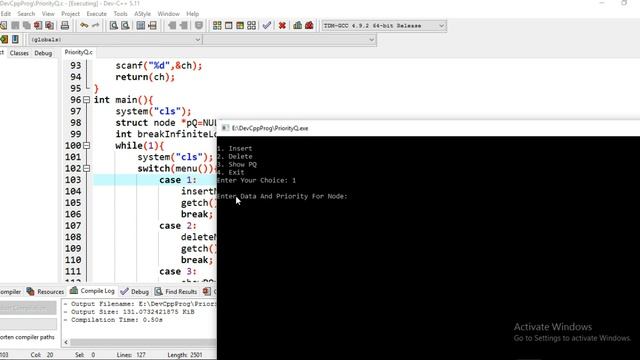Click the Unindent toolbar icon
Image resolution: width=640 pixels, height=360 pixels.
184,25
